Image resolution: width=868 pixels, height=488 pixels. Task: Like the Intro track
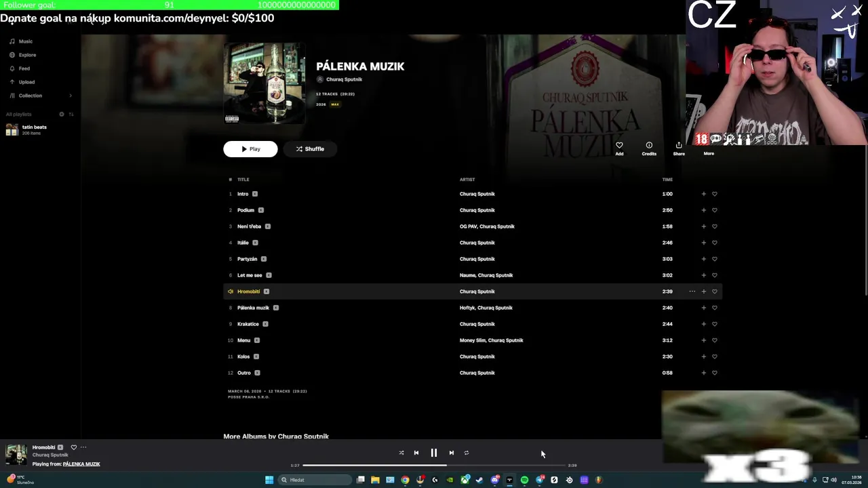(x=715, y=194)
